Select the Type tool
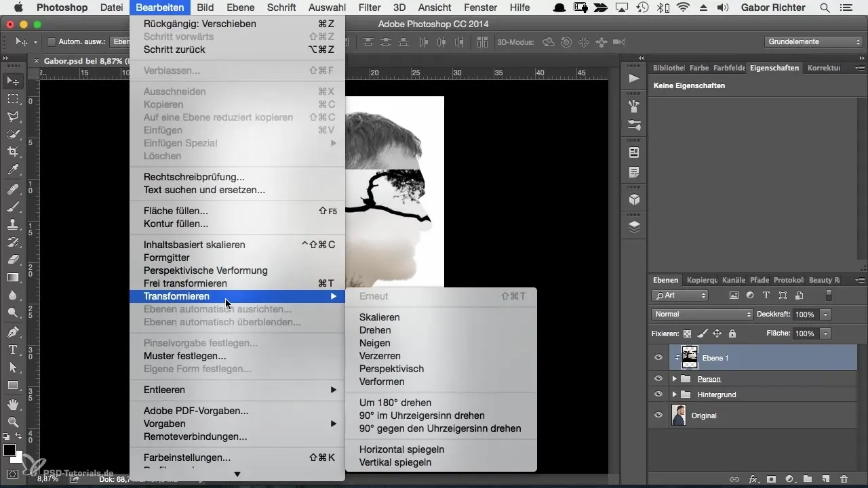Image resolution: width=868 pixels, height=488 pixels. [13, 350]
